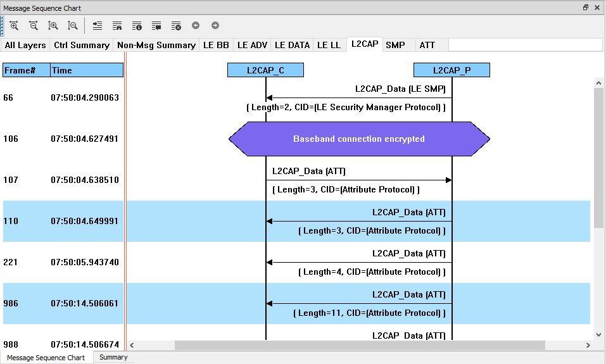Click the horizontal scrollbar thumb
The image size is (606, 364).
click(x=360, y=345)
